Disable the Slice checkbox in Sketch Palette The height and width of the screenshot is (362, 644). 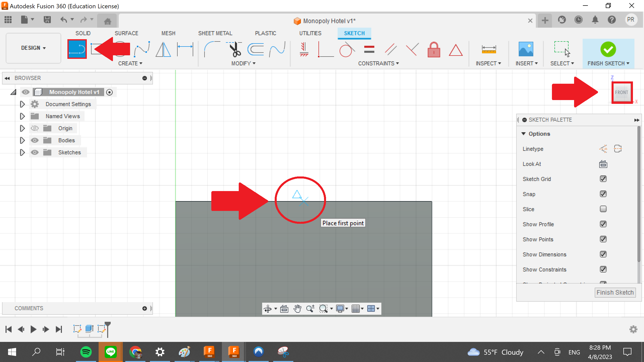coord(603,209)
